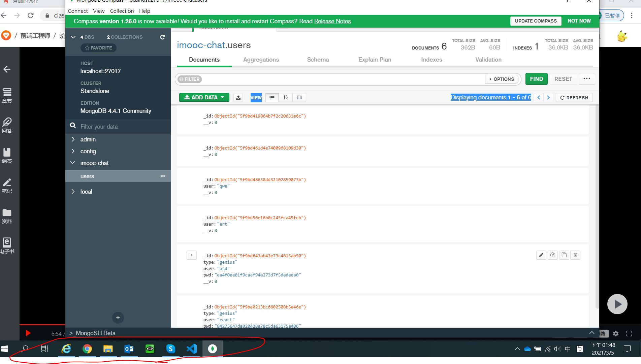Switch to the Schema tab
Screen dimensions: 641x364
pyautogui.click(x=318, y=60)
